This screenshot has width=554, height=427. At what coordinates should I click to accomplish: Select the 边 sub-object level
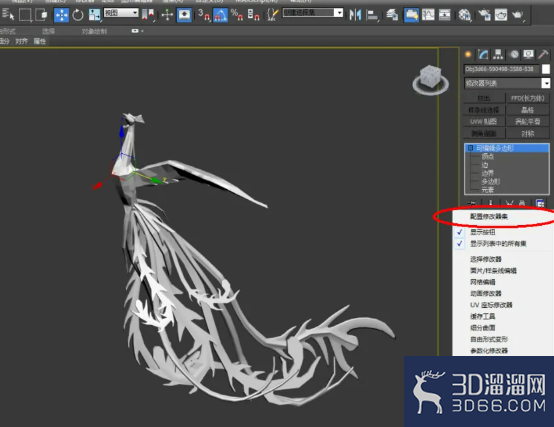click(485, 165)
